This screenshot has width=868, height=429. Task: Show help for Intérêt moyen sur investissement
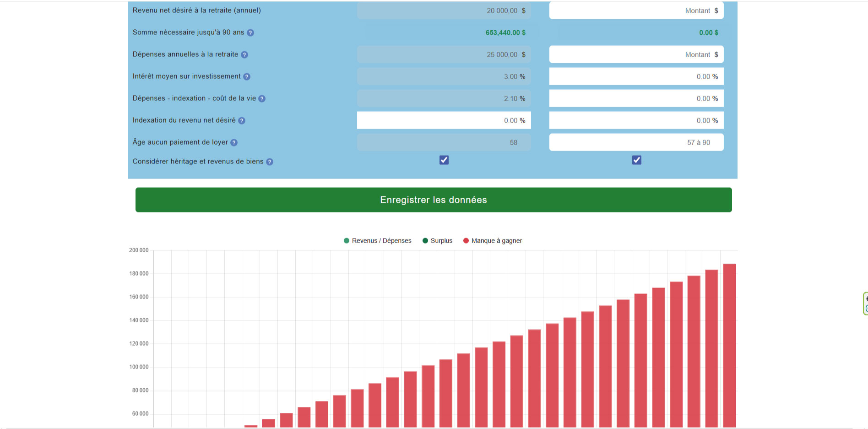247,76
